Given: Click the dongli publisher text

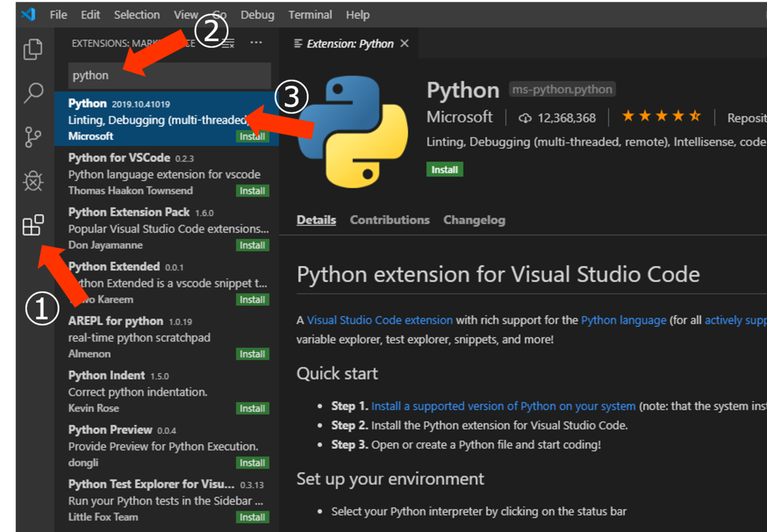Looking at the screenshot, I should (x=83, y=463).
